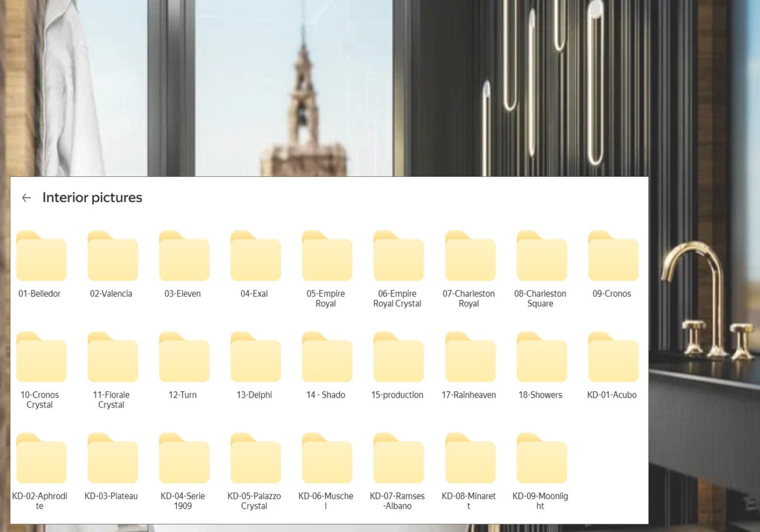Open the 18-Showers folder
The image size is (760, 532).
coord(541,358)
